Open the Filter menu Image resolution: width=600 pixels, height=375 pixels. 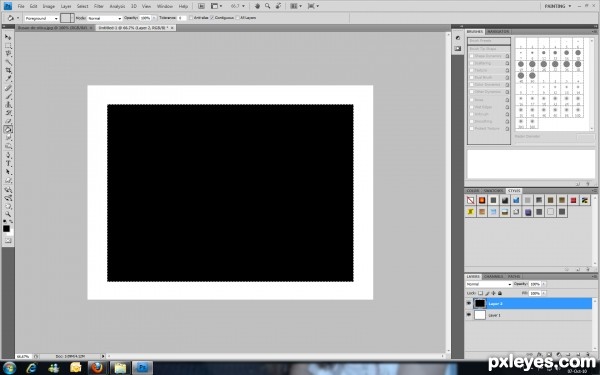[x=98, y=6]
